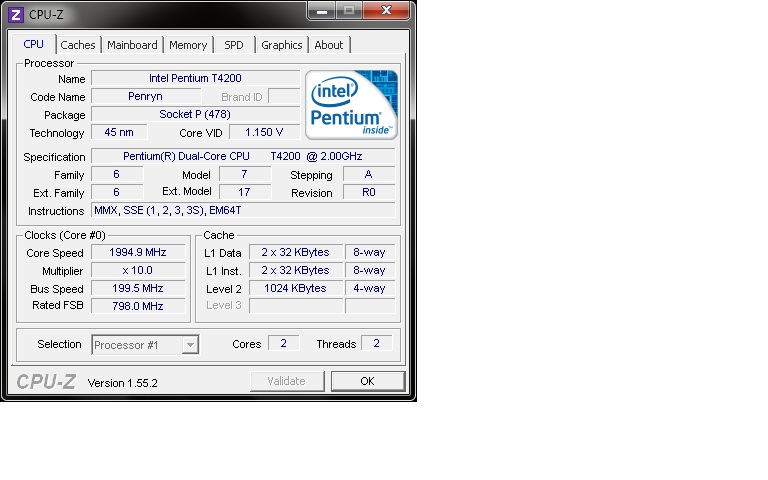Click the empty Level 3 cache size field

[x=296, y=306]
